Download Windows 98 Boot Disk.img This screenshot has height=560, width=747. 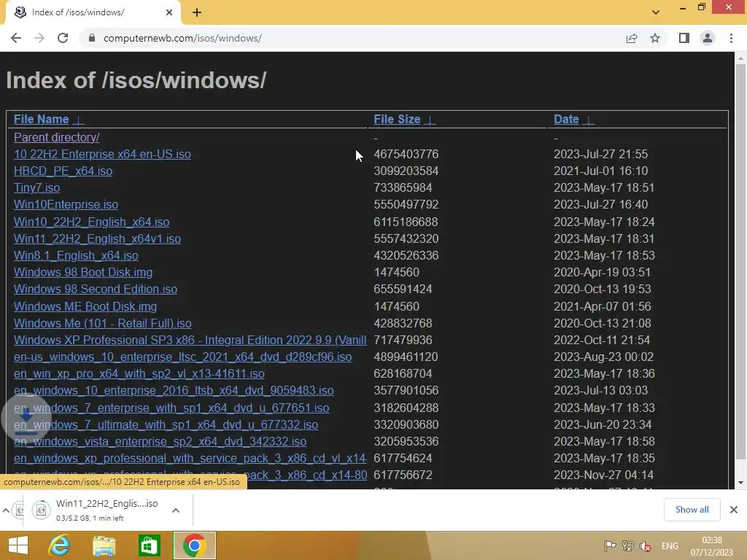tap(83, 272)
